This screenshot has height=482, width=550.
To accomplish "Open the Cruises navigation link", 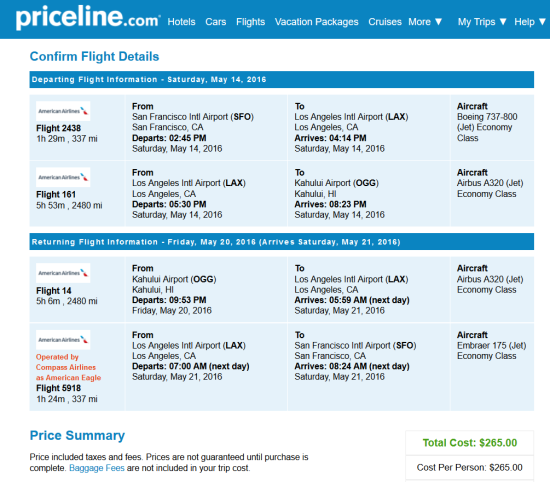I will (385, 22).
